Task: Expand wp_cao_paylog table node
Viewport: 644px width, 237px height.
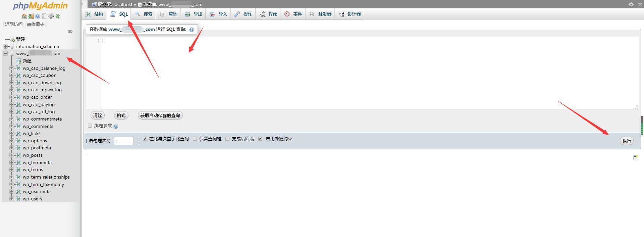Action: 12,104
